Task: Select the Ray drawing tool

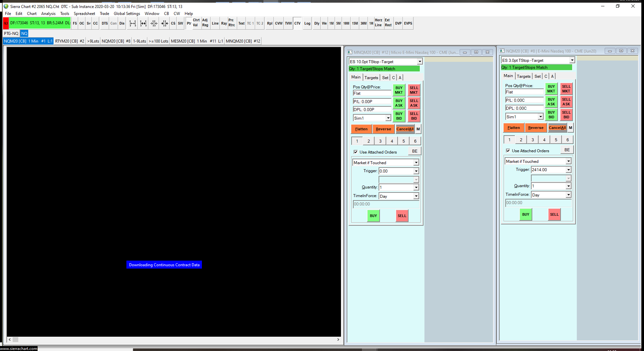Action: (224, 23)
